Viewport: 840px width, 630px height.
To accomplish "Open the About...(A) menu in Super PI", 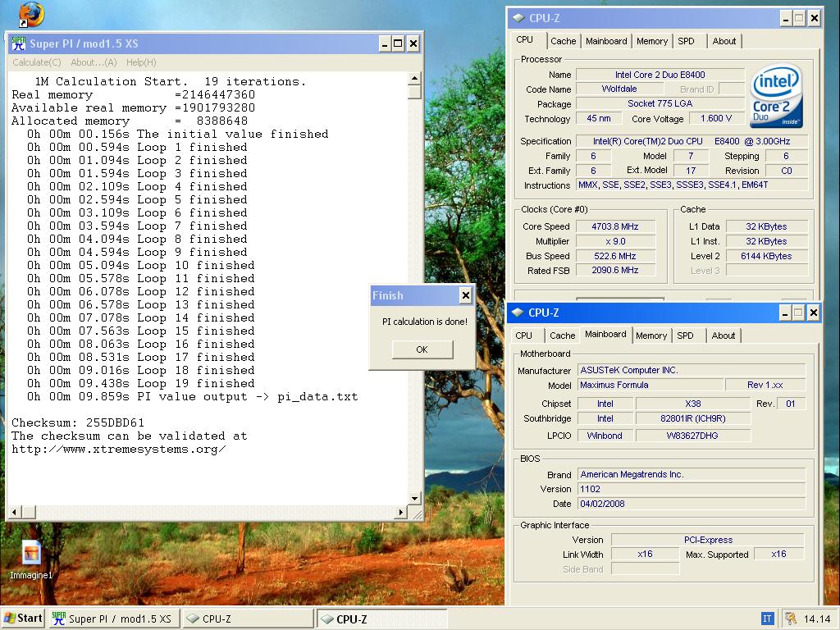I will click(x=94, y=62).
